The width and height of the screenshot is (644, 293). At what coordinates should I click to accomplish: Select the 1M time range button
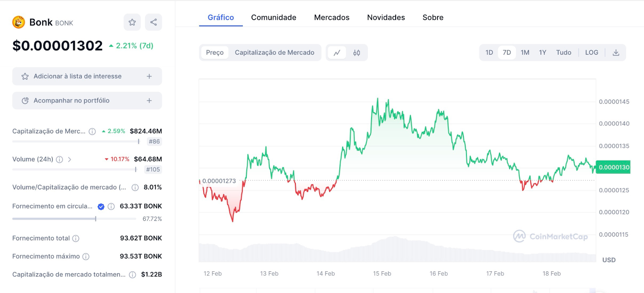point(525,52)
